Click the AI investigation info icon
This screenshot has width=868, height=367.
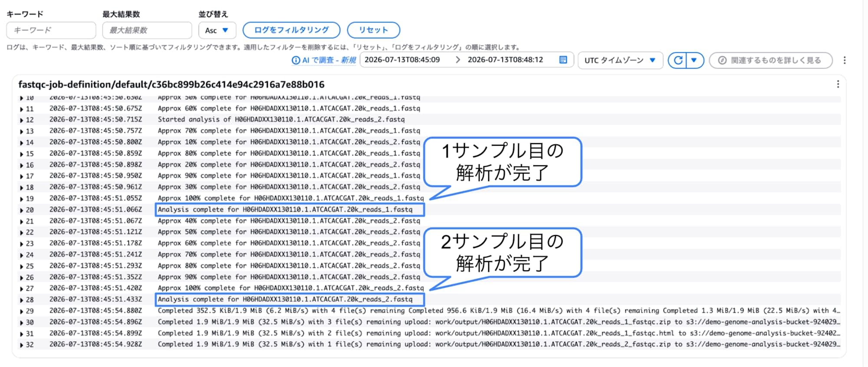click(x=296, y=60)
